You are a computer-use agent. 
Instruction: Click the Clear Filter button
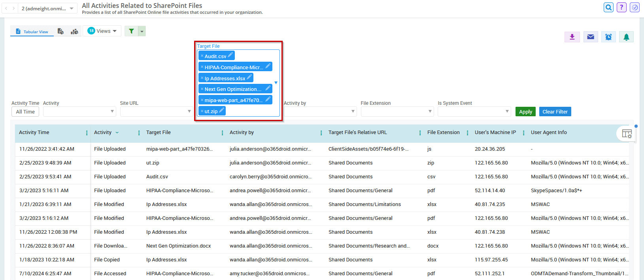click(x=555, y=112)
